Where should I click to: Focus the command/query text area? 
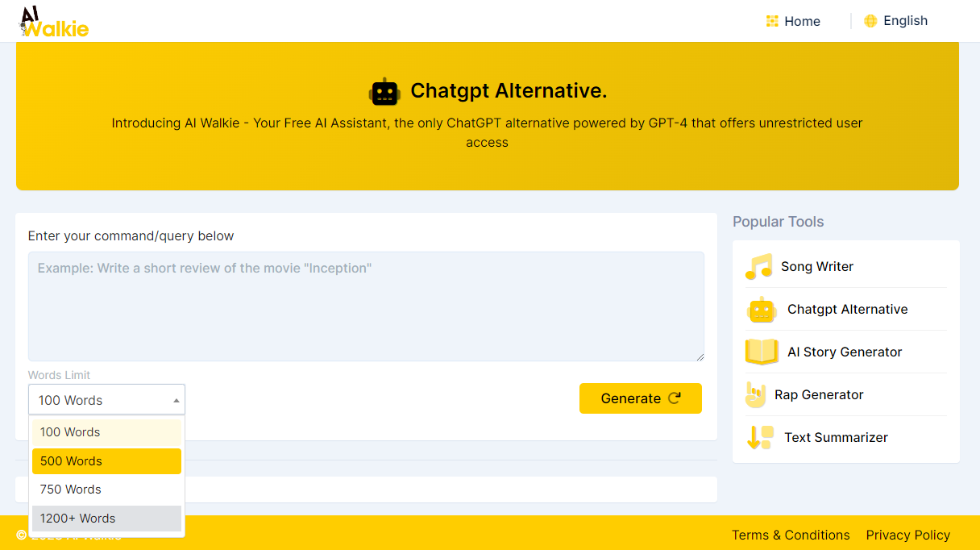click(x=366, y=306)
